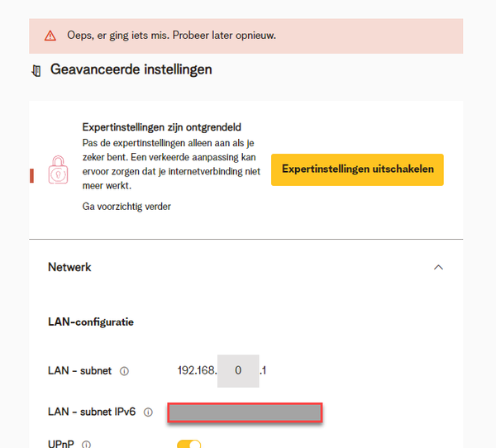Viewport: 496px width, 448px height.
Task: Toggle the UPnP switch
Action: point(188,445)
